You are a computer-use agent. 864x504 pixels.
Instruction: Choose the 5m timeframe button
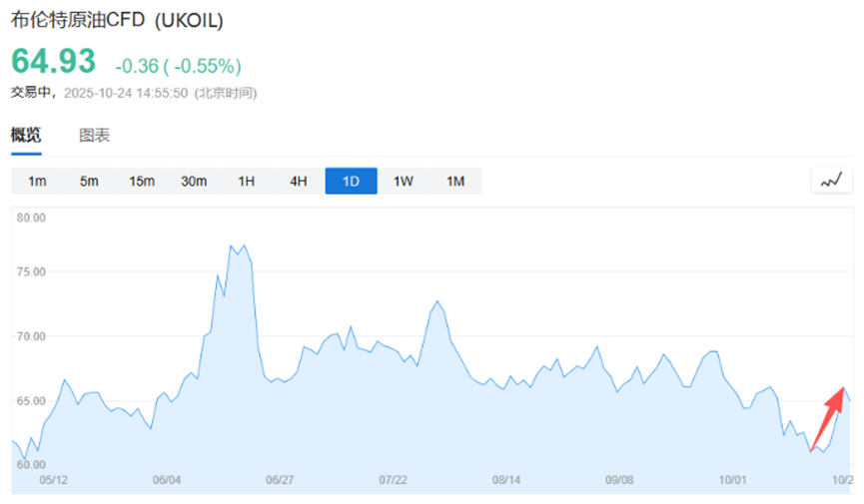tap(89, 181)
